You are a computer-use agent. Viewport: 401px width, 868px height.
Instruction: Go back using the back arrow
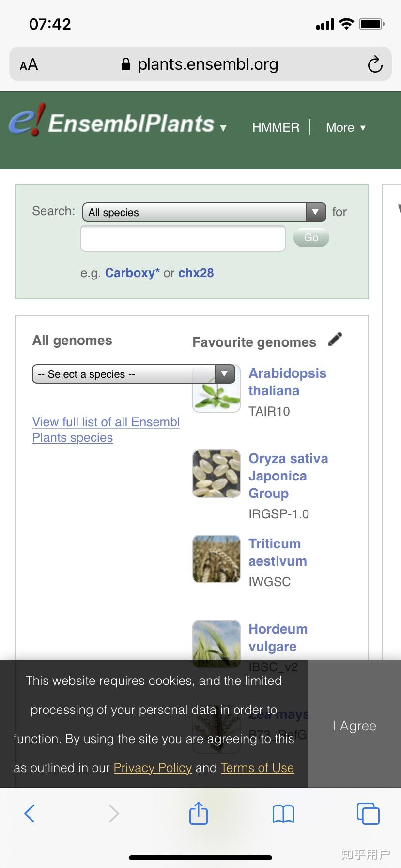pos(30,813)
